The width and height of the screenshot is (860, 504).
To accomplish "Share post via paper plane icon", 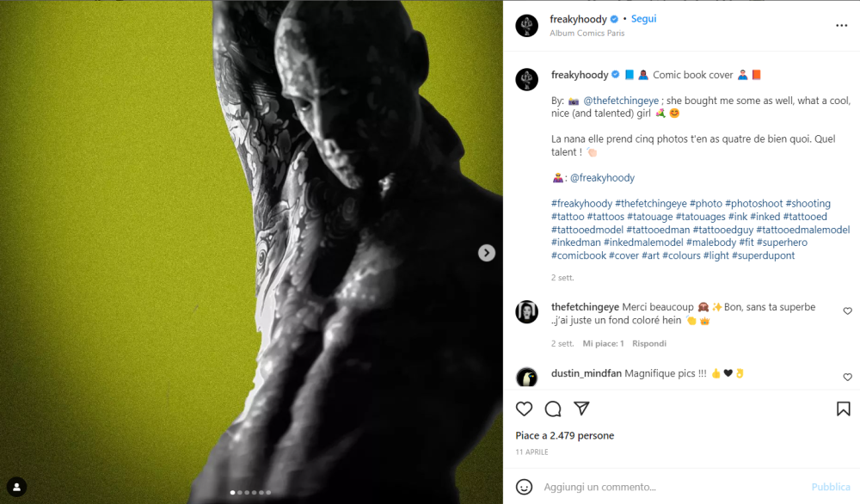I will (x=581, y=408).
